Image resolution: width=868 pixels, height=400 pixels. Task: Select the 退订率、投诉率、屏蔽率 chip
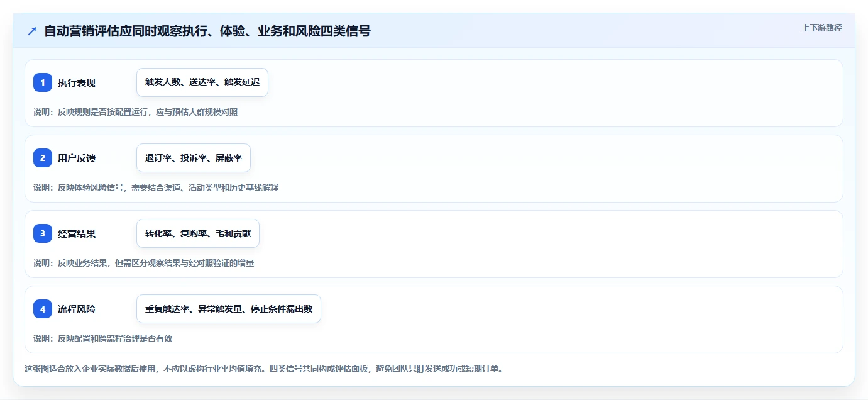pyautogui.click(x=194, y=158)
